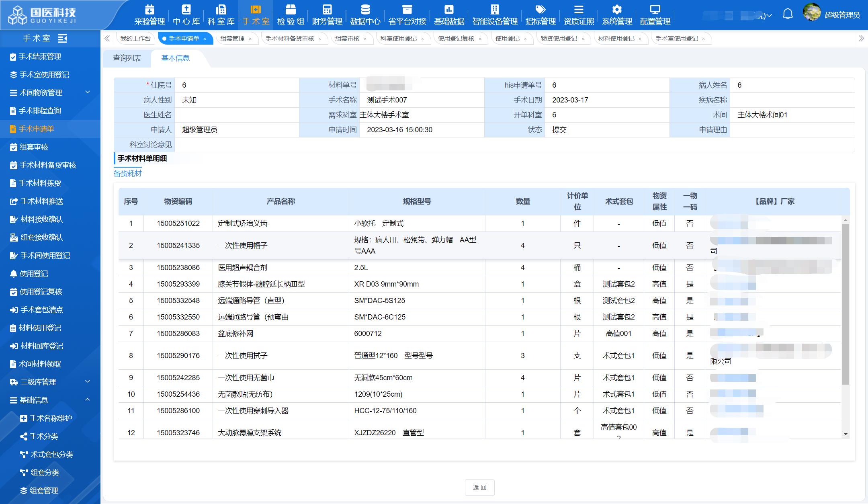Viewport: 868px width, 504px height.
Task: Click the 超级管理员 avatar image
Action: coord(811,12)
